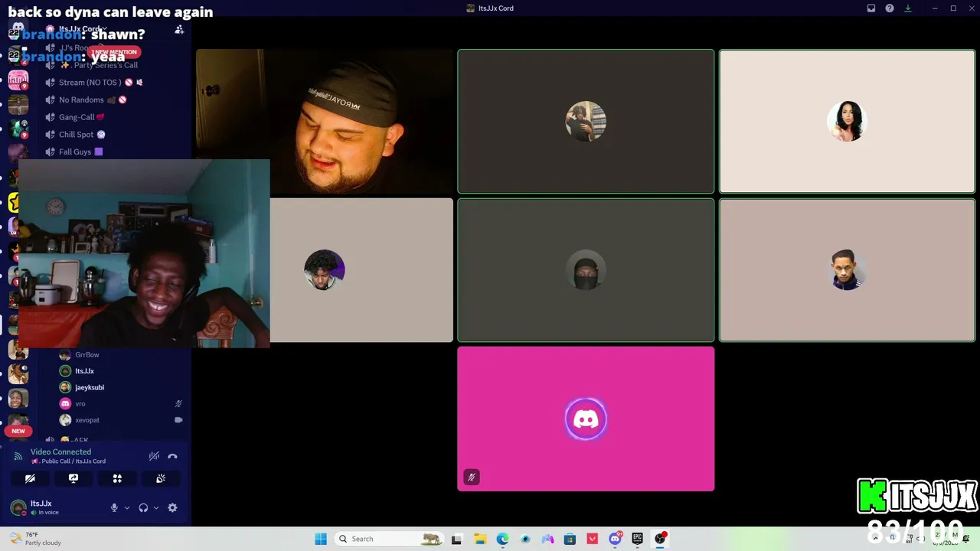Open Microsoft Store from the taskbar
Image resolution: width=980 pixels, height=551 pixels.
click(570, 539)
